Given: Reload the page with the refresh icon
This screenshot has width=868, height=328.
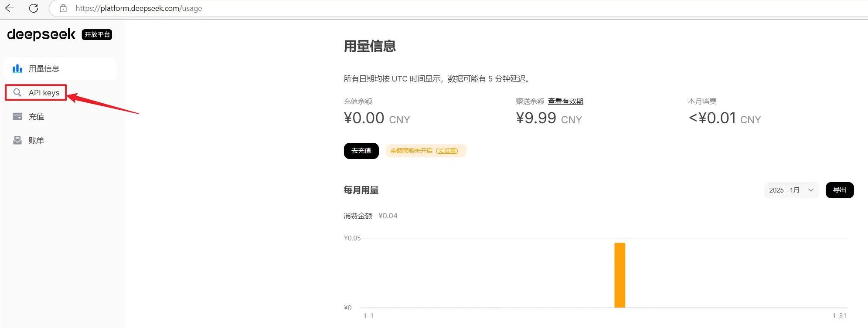Looking at the screenshot, I should [x=34, y=8].
